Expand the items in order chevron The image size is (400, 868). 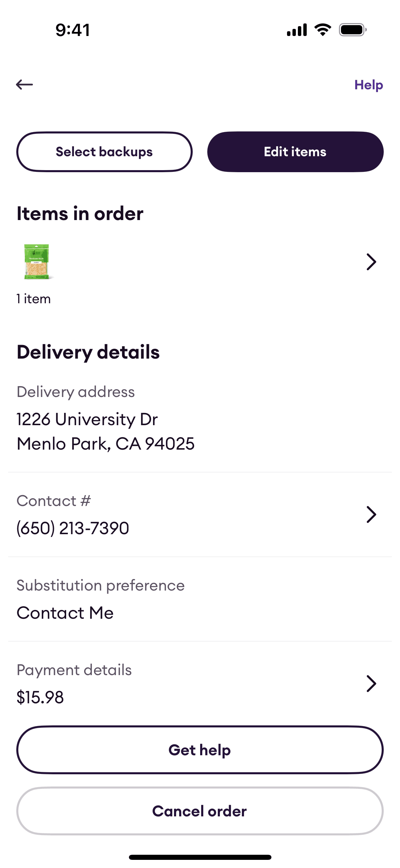point(371,262)
